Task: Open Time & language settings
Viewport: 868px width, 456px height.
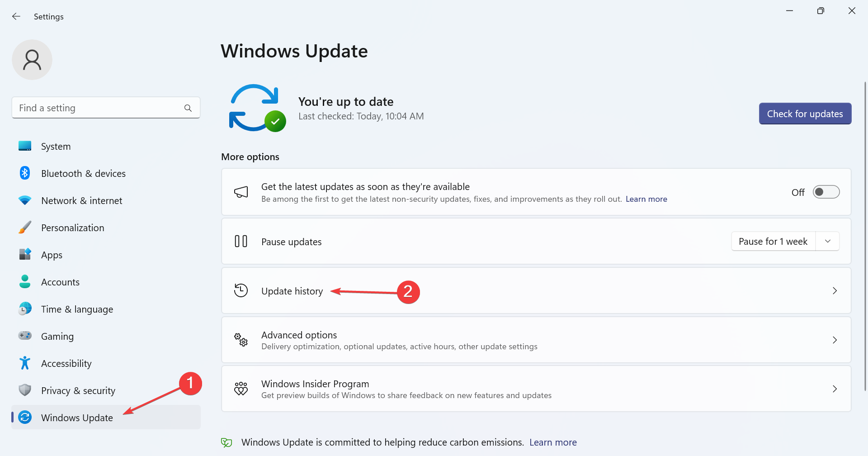Action: (106, 309)
